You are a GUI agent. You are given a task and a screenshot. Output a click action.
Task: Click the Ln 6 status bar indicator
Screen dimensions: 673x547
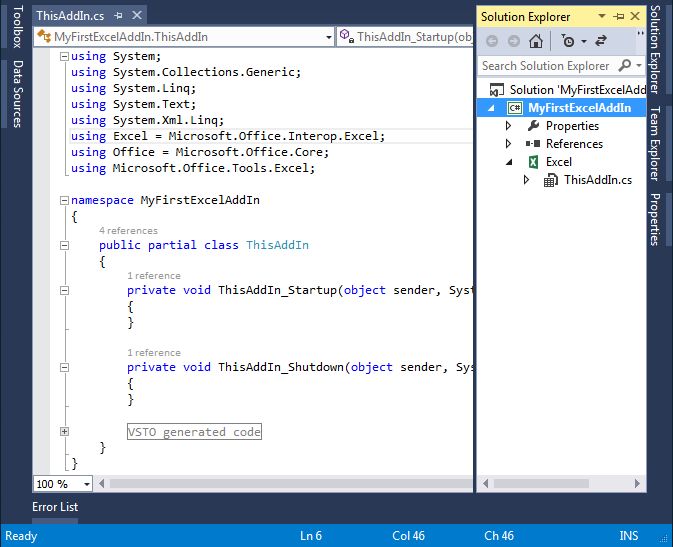(311, 536)
